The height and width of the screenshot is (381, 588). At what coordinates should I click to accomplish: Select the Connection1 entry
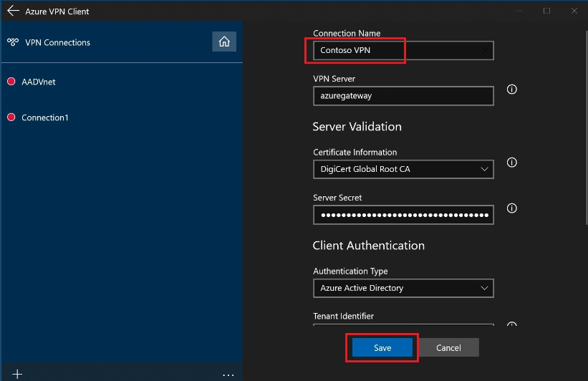(x=122, y=117)
